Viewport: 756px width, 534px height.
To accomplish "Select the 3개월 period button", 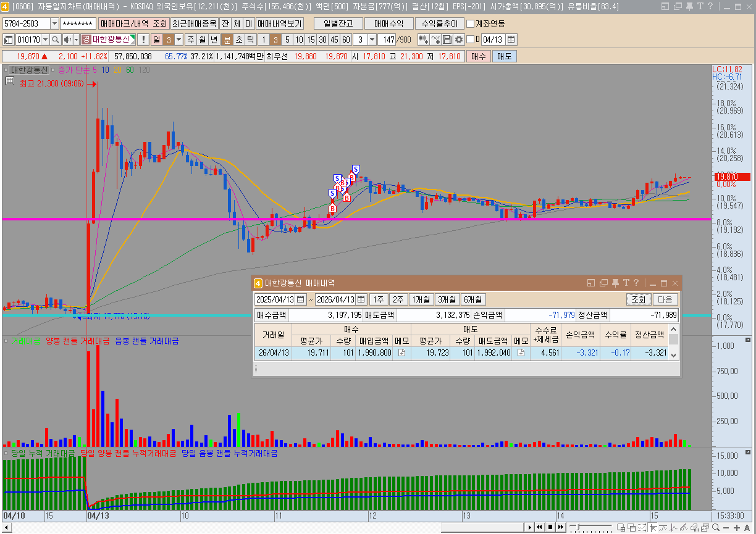I will tap(447, 299).
